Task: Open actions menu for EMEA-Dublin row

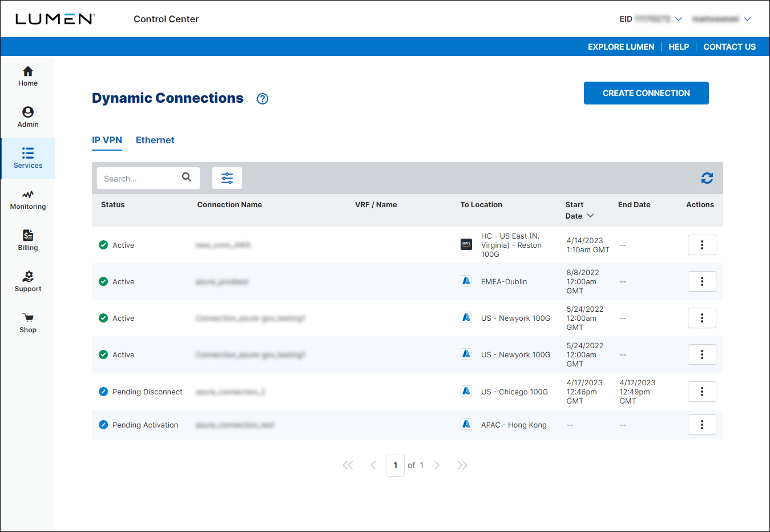Action: 702,281
